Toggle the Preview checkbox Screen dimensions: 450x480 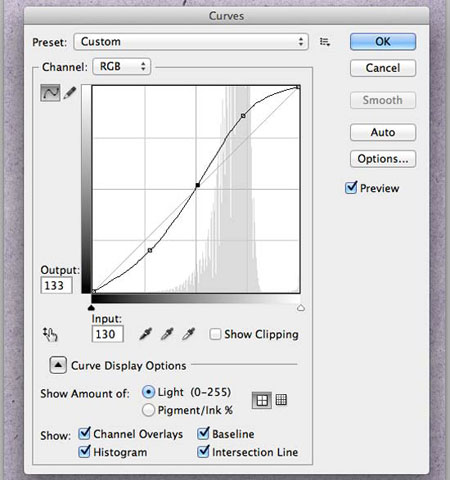coord(351,188)
